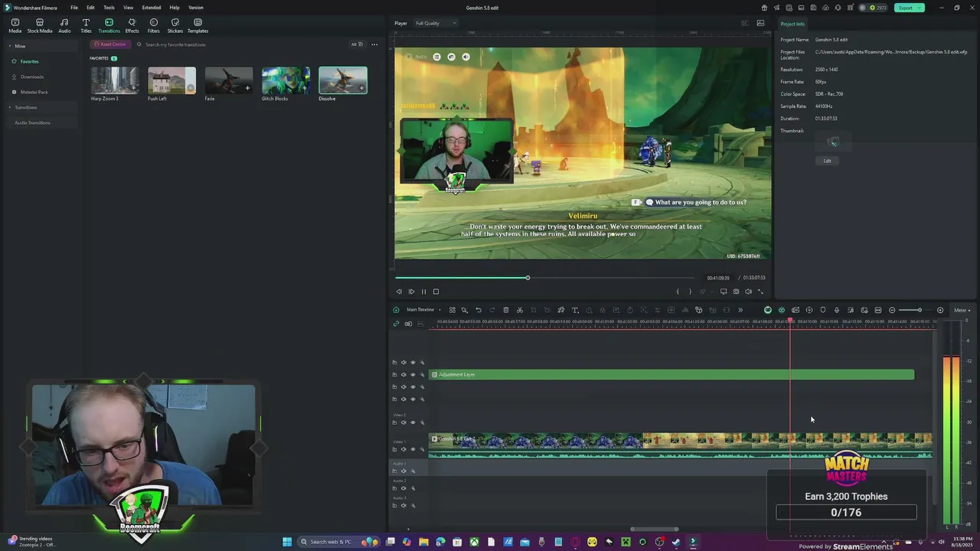
Task: Open the Main Timeline dropdown
Action: pos(423,310)
